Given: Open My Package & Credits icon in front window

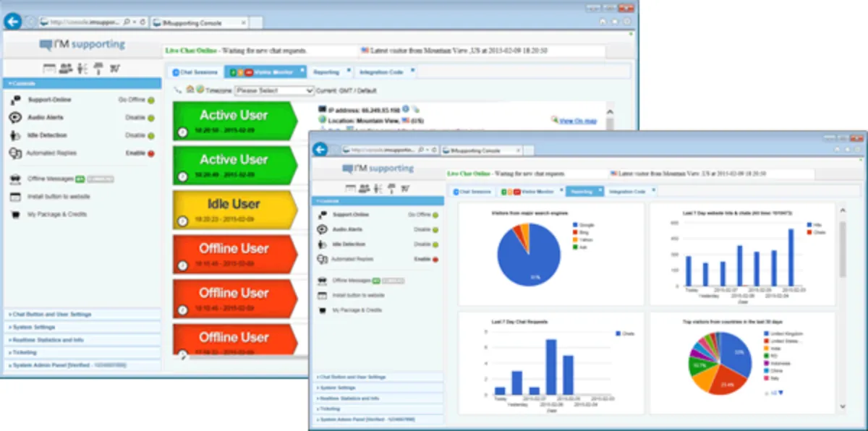Looking at the screenshot, I should click(x=323, y=310).
